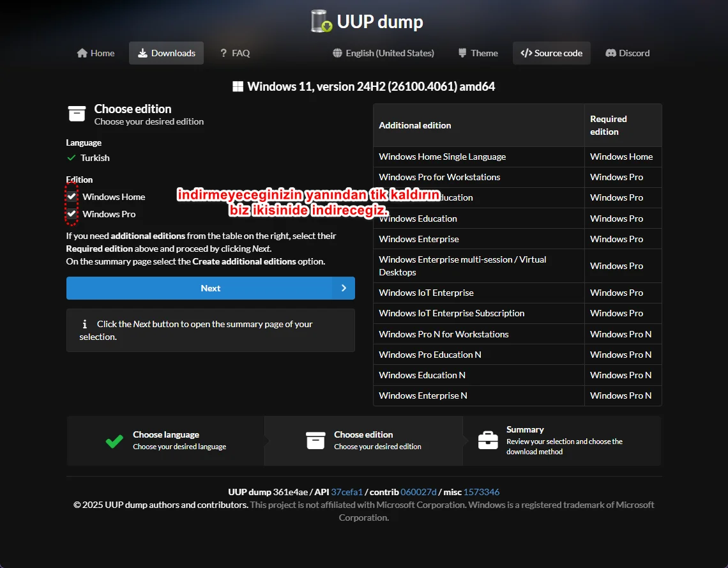Open the Discord menu link
Image resolution: width=728 pixels, height=568 pixels.
(x=628, y=53)
